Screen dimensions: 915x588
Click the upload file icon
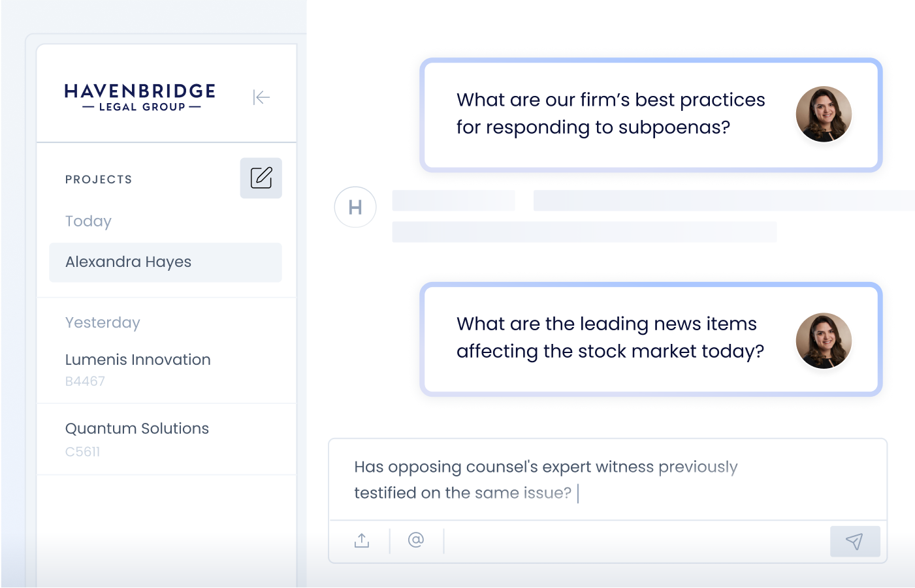[x=362, y=540]
